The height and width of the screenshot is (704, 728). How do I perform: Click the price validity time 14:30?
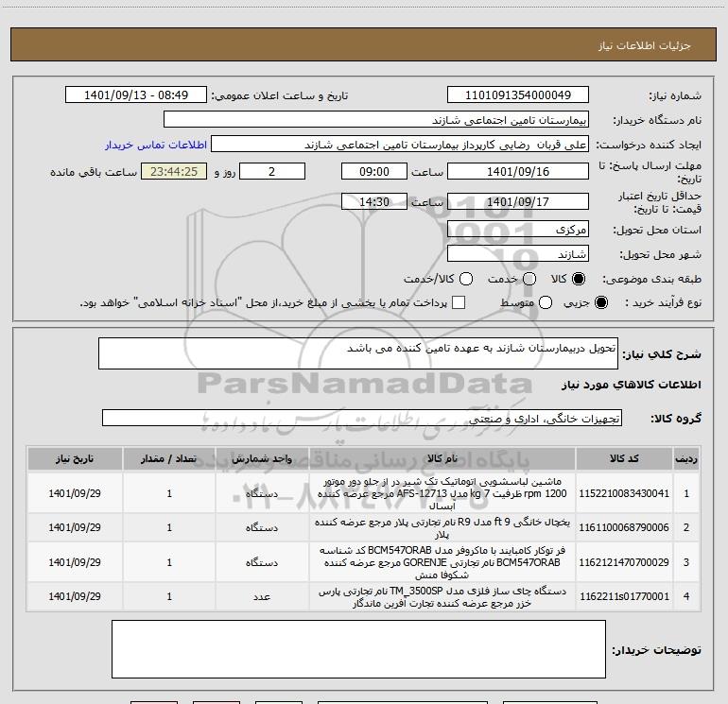coord(374,201)
